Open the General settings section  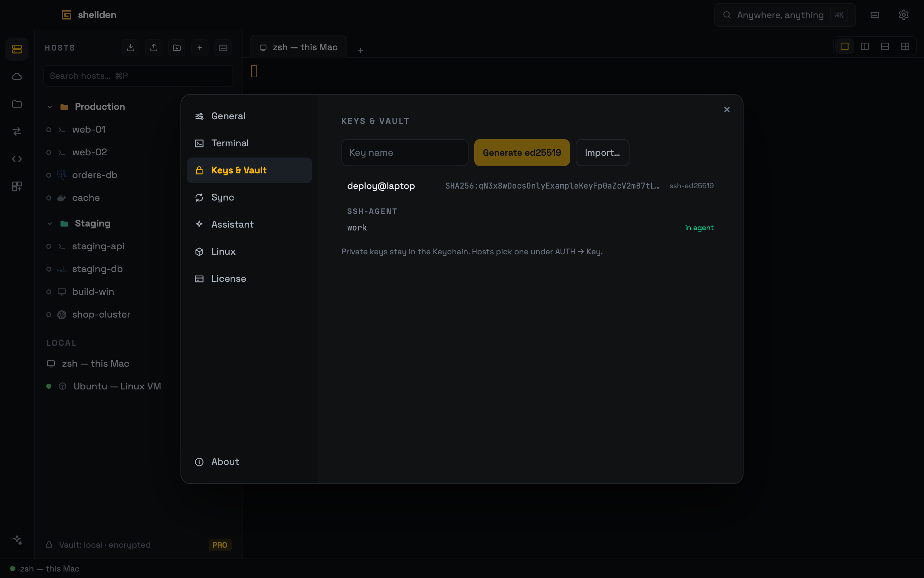pyautogui.click(x=249, y=116)
